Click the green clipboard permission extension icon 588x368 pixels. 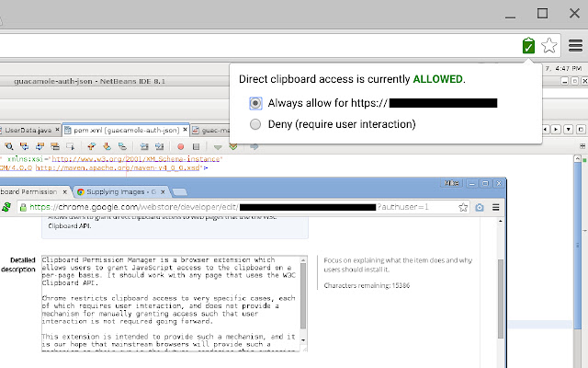pos(528,46)
